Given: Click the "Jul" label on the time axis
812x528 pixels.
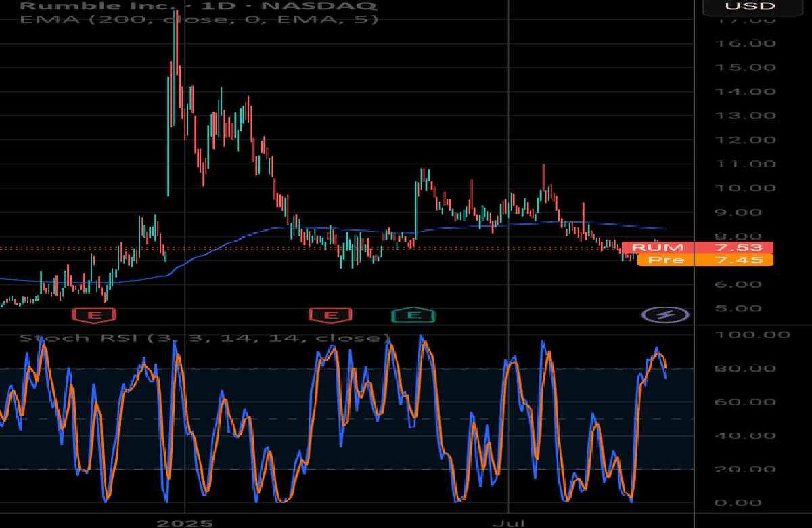Looking at the screenshot, I should click(x=509, y=523).
